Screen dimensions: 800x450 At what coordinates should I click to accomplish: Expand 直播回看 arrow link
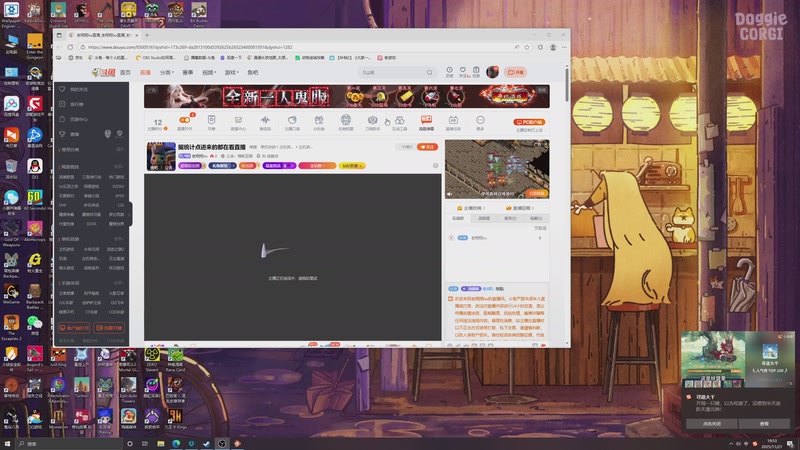tap(519, 208)
